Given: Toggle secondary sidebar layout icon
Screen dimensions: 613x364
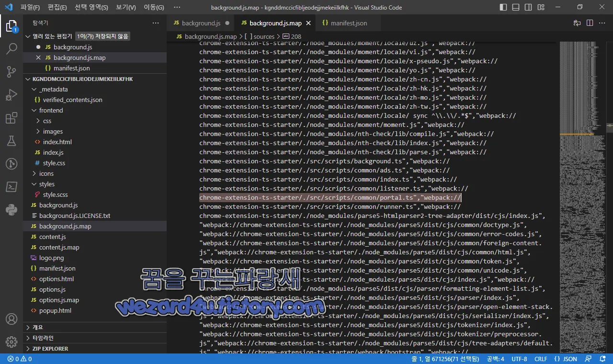Looking at the screenshot, I should [528, 7].
